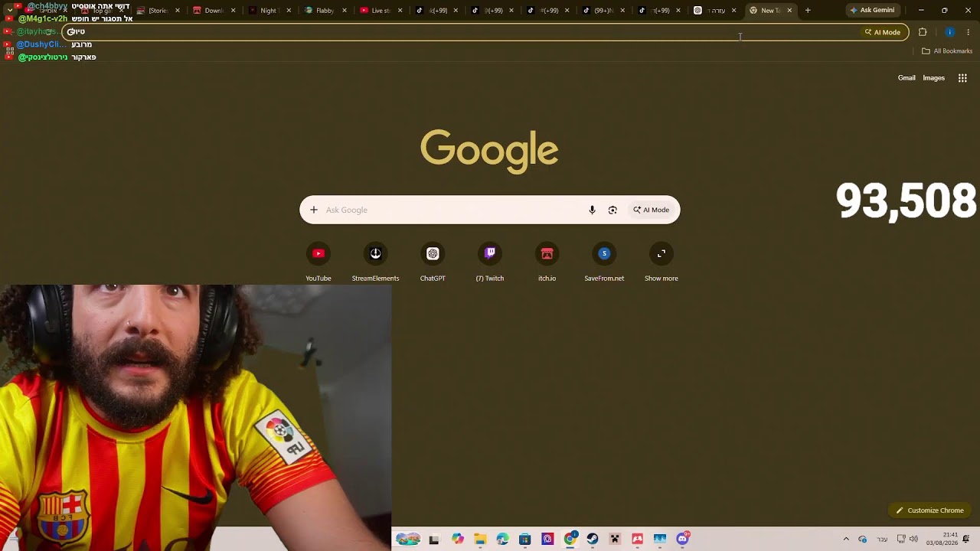Open File Explorer from the taskbar
The width and height of the screenshot is (980, 551).
480,539
